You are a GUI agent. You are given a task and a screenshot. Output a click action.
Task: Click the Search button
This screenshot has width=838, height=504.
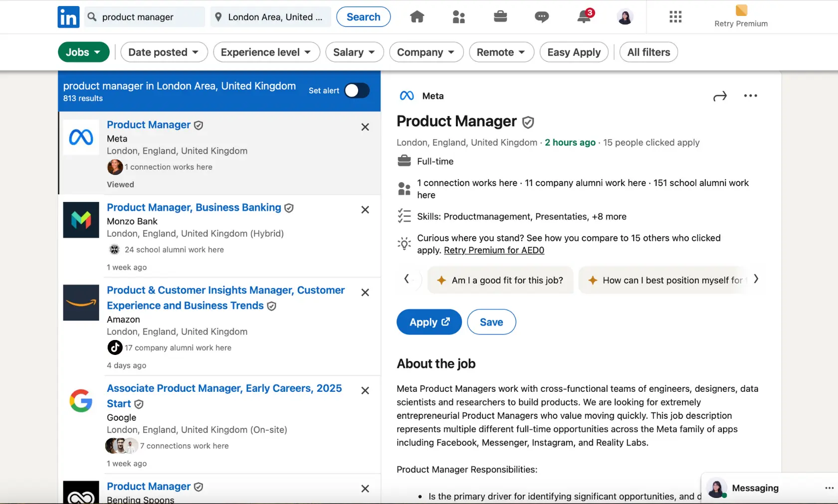[x=363, y=17]
